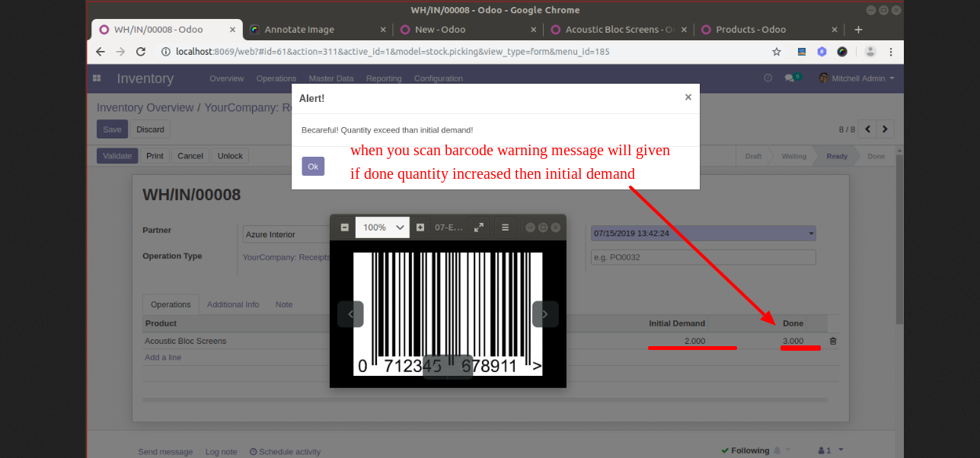Screen dimensions: 980x458
Task: Click the Initial Demand value 2.000
Action: pos(694,341)
